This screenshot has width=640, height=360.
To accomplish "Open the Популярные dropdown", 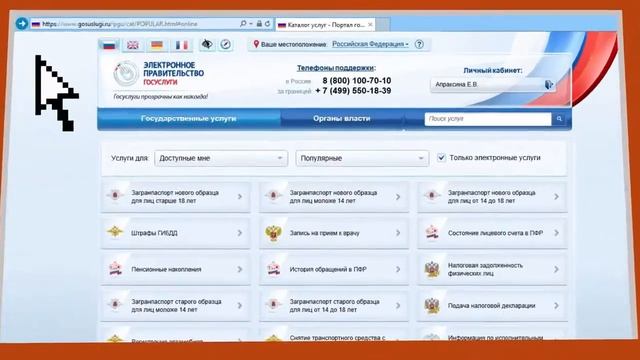I will (362, 158).
